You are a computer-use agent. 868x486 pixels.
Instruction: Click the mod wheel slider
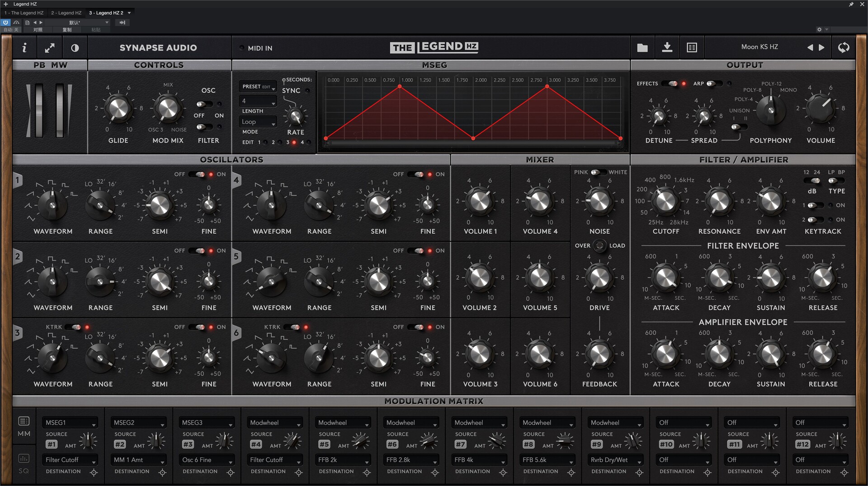pos(61,110)
